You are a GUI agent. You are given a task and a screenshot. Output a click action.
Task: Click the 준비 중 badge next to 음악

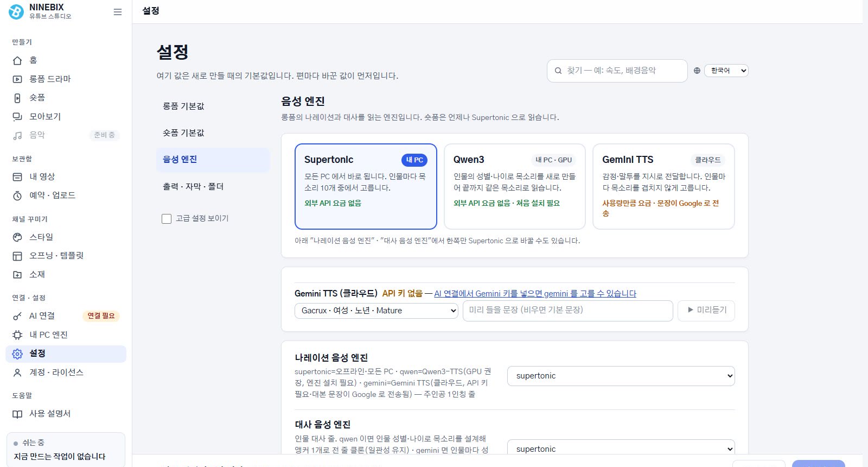104,135
